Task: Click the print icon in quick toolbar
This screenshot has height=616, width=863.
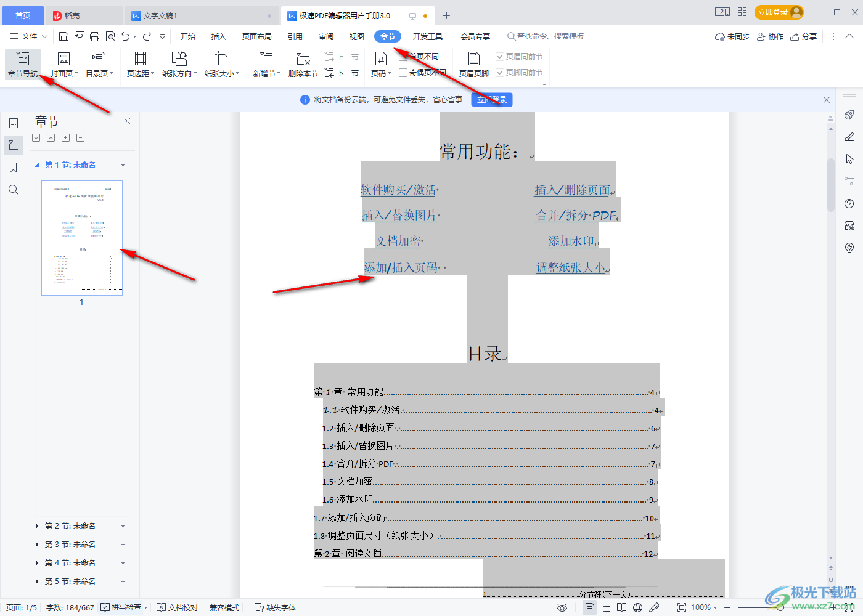Action: tap(94, 36)
